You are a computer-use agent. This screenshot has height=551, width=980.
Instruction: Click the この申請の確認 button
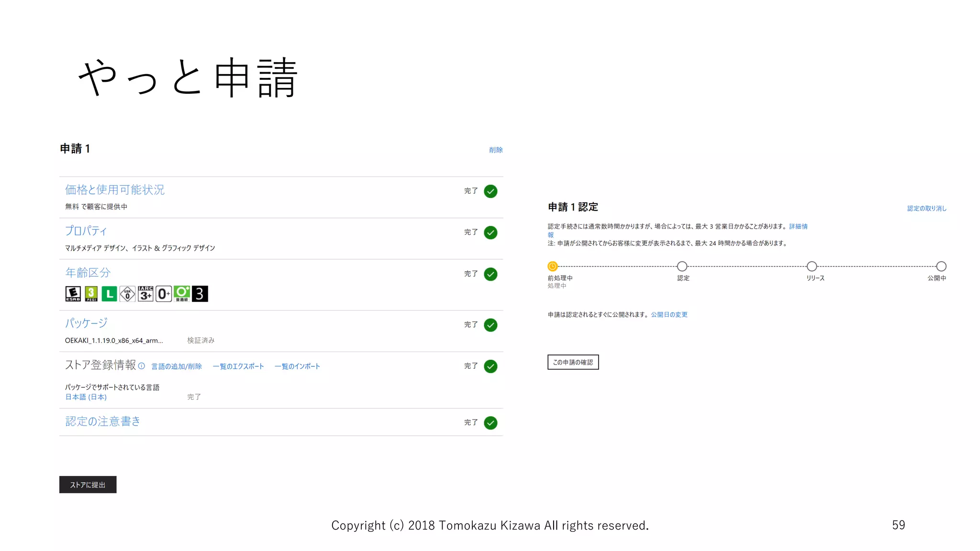click(x=573, y=362)
